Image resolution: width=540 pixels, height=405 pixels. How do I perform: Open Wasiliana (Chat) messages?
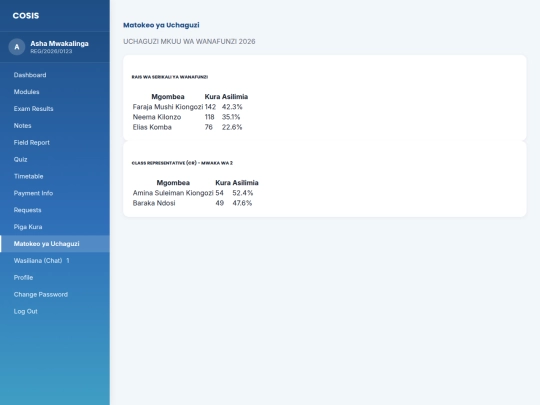(x=55, y=261)
